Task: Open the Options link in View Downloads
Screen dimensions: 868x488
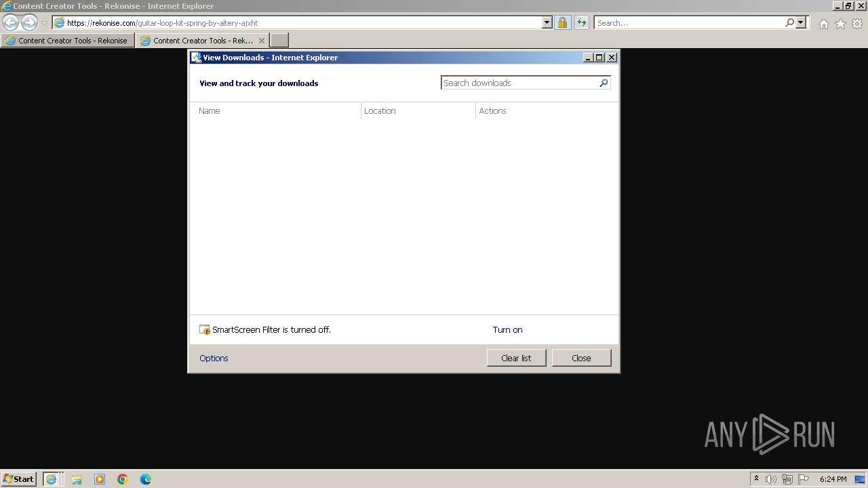Action: tap(214, 359)
